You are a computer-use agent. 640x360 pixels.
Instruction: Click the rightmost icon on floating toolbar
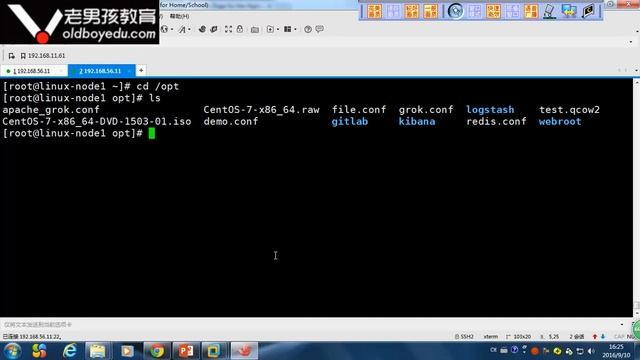(588, 11)
